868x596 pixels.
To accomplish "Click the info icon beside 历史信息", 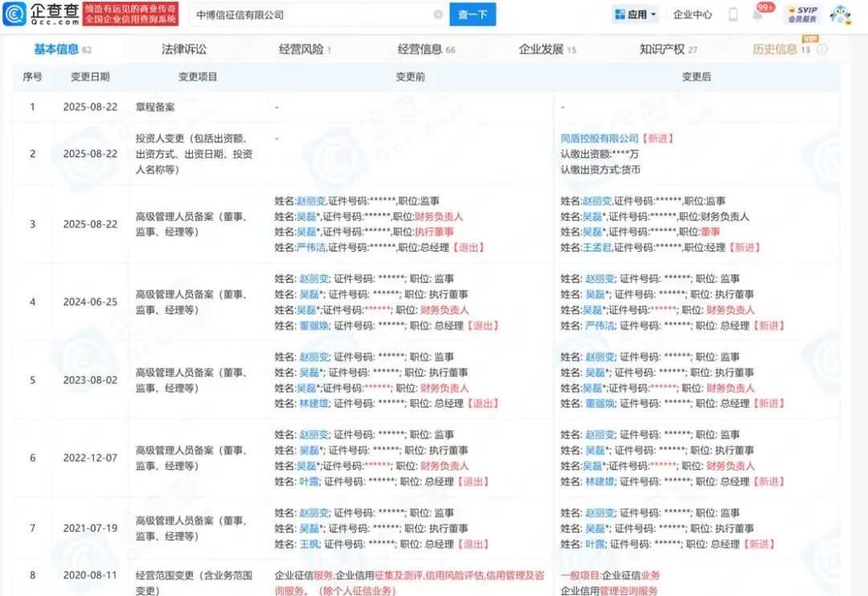I will tap(822, 49).
